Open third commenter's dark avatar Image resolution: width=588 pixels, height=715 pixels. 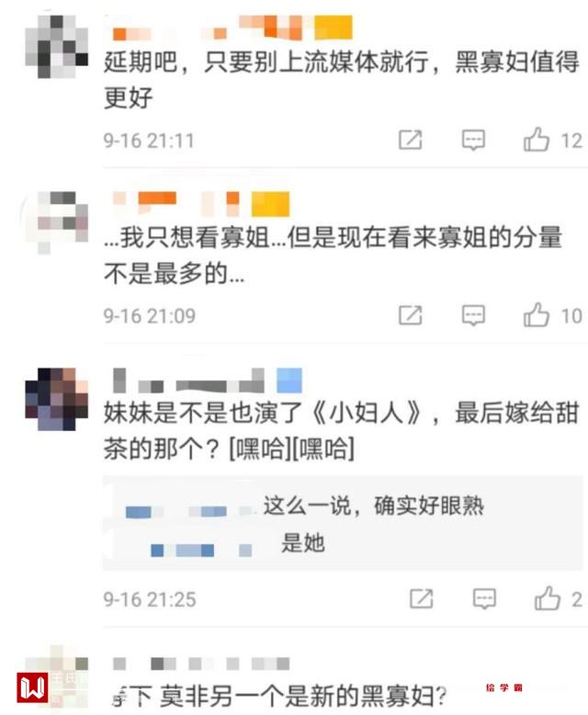[57, 400]
